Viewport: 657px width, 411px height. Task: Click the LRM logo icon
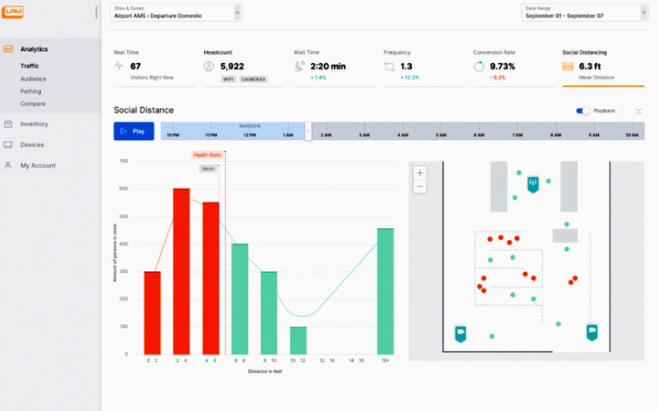[x=13, y=11]
